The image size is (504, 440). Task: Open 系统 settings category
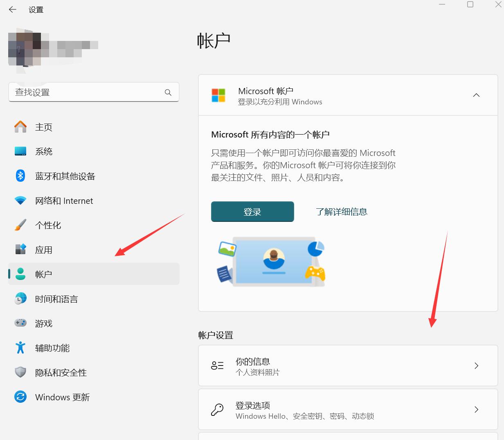(94, 151)
